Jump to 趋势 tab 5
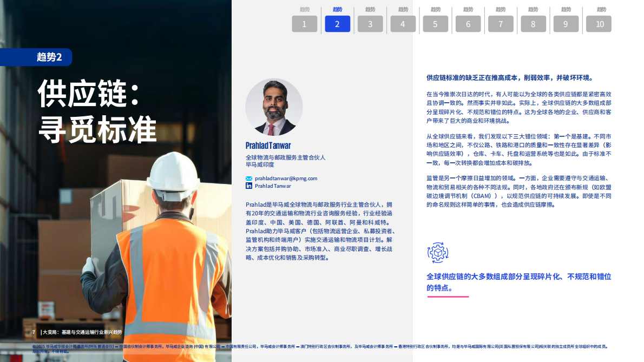The height and width of the screenshot is (362, 644). coord(435,23)
